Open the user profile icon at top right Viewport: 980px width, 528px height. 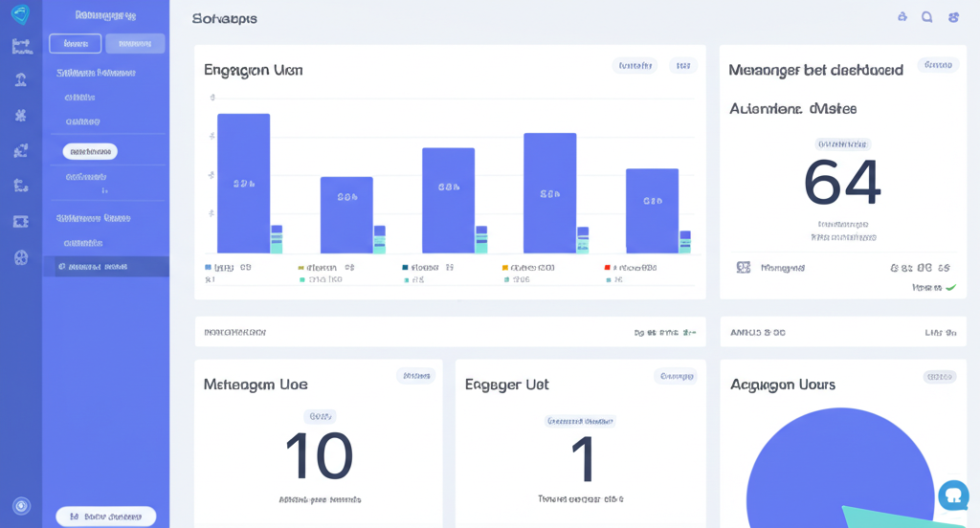[x=953, y=17]
